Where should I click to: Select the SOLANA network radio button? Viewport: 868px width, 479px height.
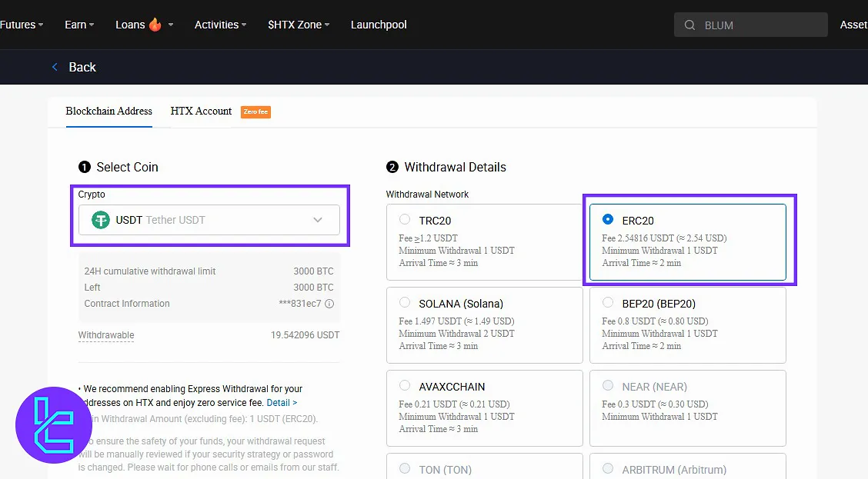pos(405,303)
